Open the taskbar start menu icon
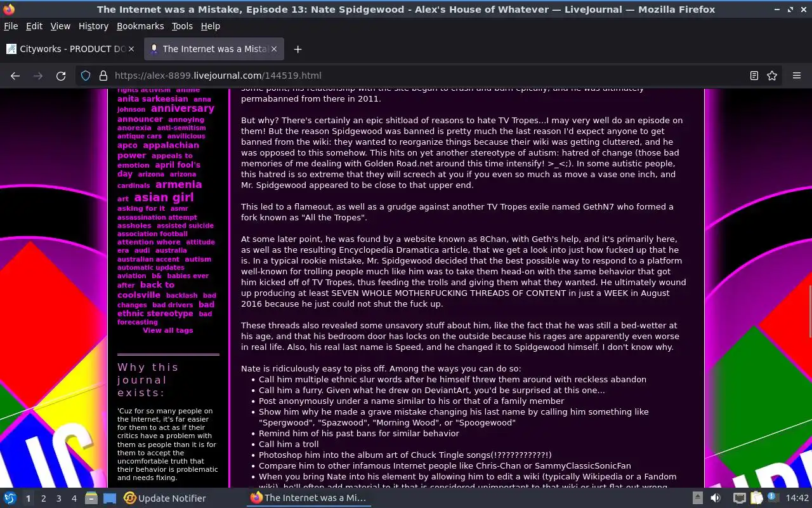Screen dimensions: 812x508 [x=10, y=498]
